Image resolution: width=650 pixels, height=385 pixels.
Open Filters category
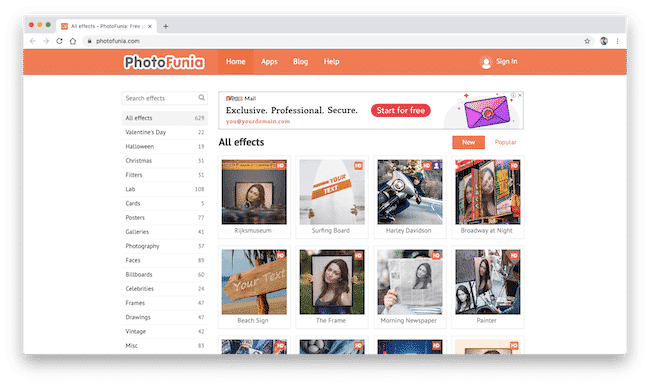(x=165, y=175)
